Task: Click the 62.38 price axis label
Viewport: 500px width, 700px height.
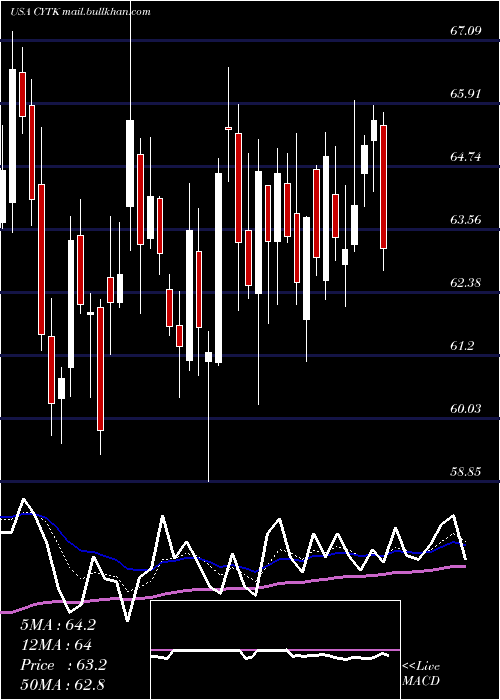Action: click(x=466, y=283)
